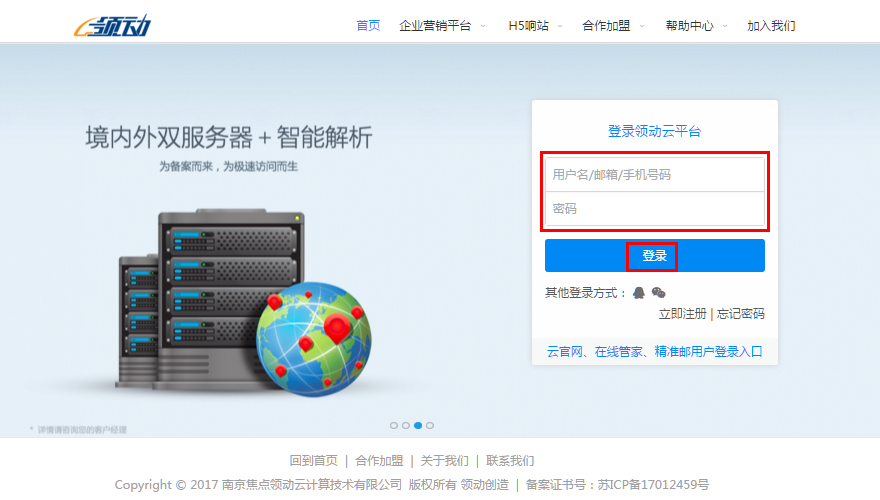Click the server and globe banner image

coord(244,303)
